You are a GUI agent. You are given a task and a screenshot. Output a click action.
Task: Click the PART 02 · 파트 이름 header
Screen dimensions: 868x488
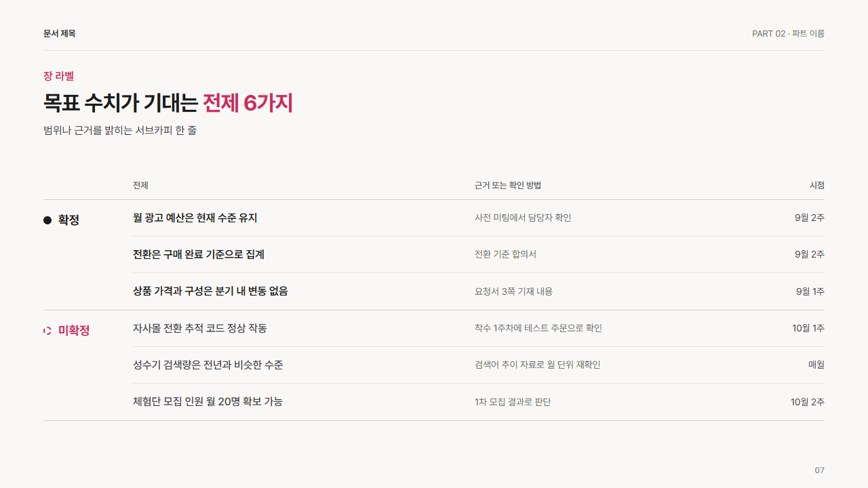pos(788,33)
